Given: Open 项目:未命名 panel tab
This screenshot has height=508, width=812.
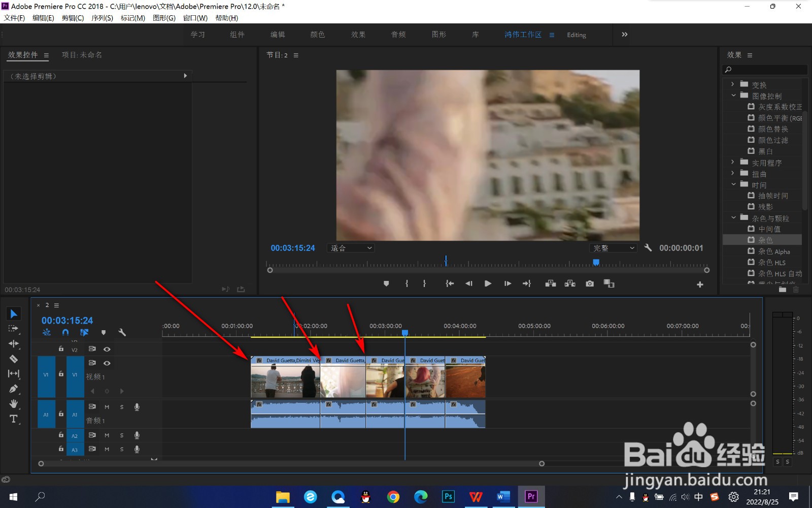Looking at the screenshot, I should 82,55.
